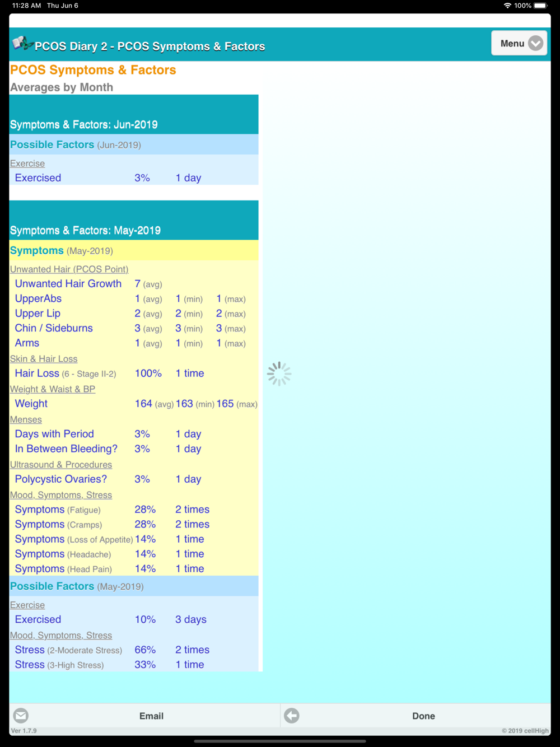Open Skin & Hair Loss category link
The height and width of the screenshot is (747, 560).
click(x=44, y=359)
